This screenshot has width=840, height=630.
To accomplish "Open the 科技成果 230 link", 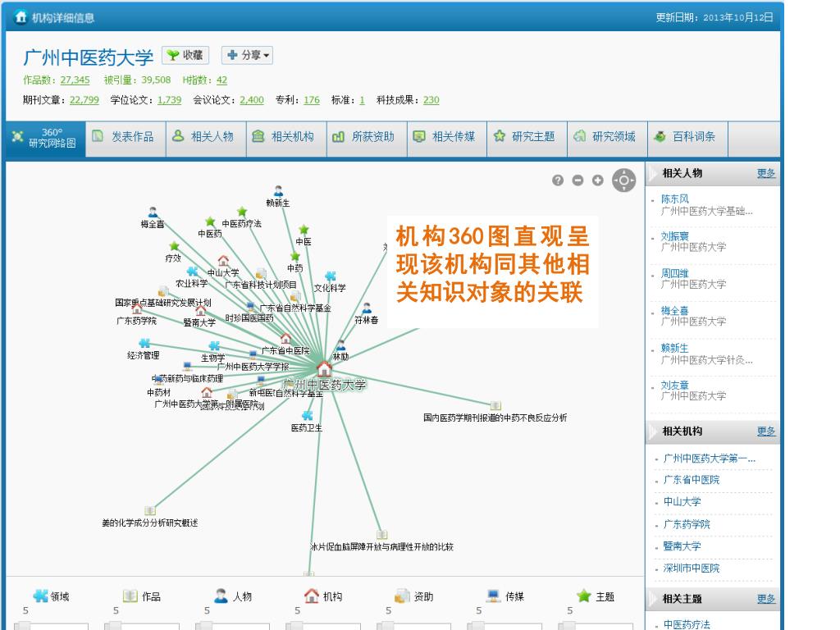I will coord(431,99).
